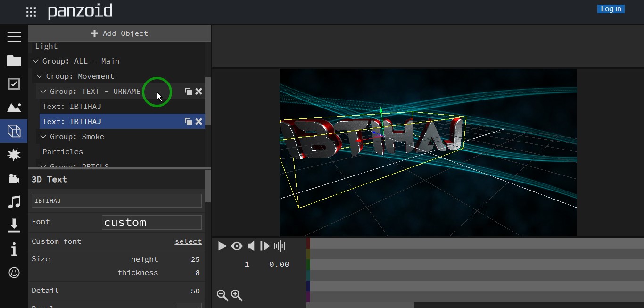Open the music audio panel in sidebar
This screenshot has width=644, height=308.
click(x=14, y=202)
